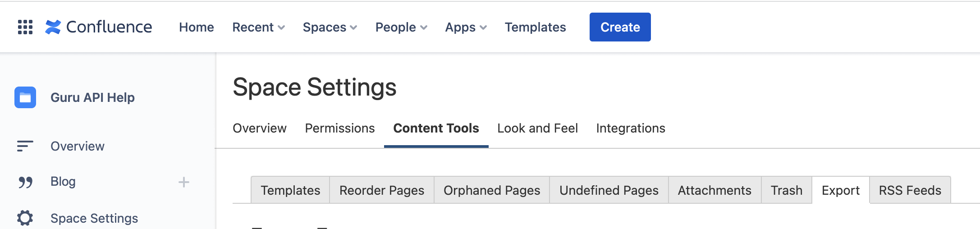Expand the Spaces dropdown menu
Image resolution: width=980 pixels, height=229 pixels.
point(330,27)
